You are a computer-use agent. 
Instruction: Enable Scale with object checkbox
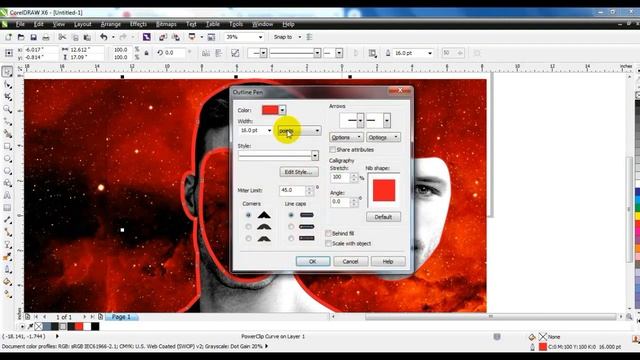pyautogui.click(x=328, y=243)
